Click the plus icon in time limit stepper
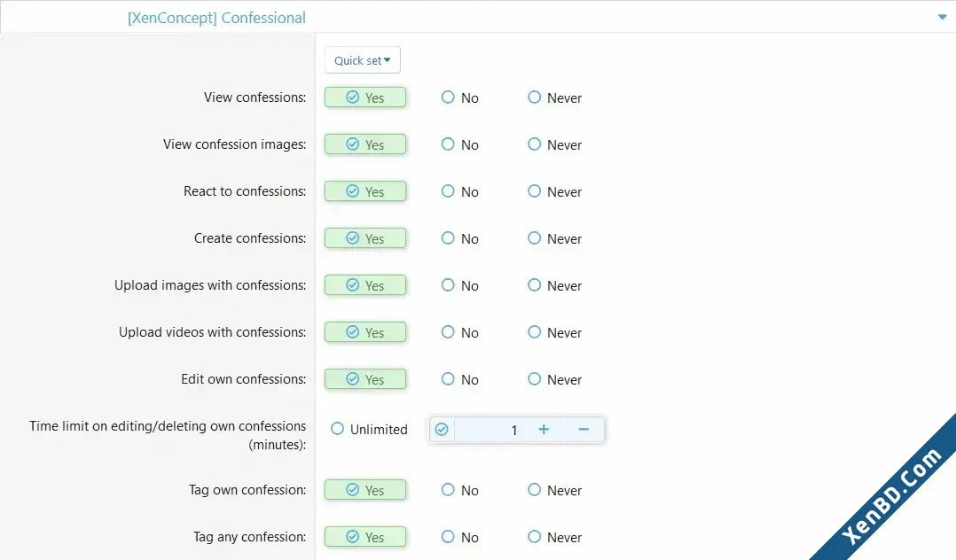 (x=544, y=430)
